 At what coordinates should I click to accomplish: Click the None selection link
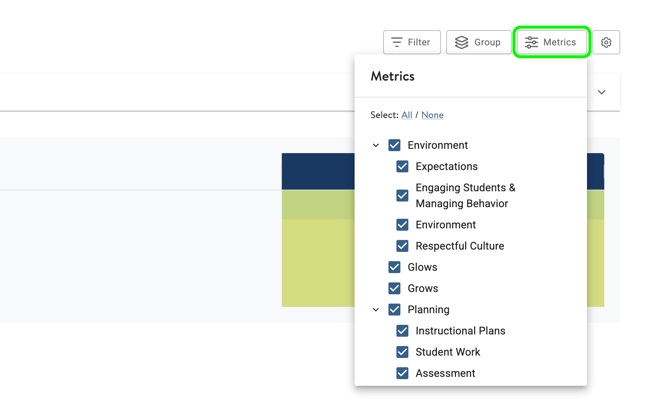coord(432,115)
